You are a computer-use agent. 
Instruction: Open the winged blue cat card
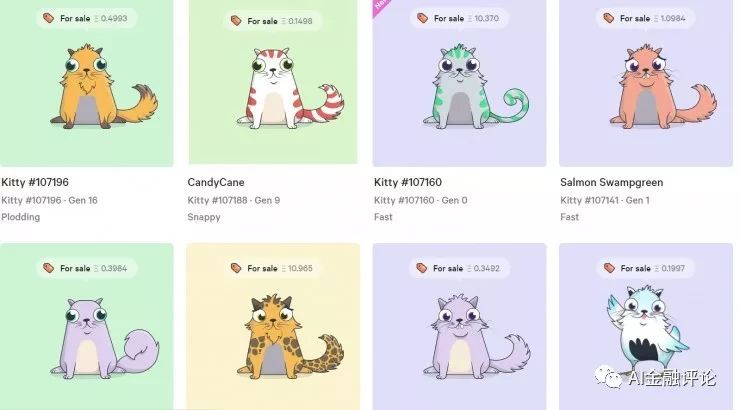[x=646, y=326]
